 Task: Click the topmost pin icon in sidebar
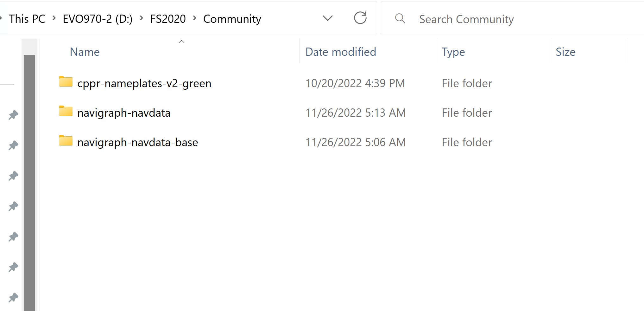pos(13,115)
